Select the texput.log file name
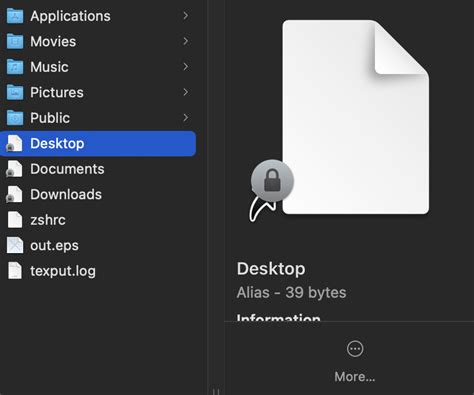The image size is (474, 395). click(63, 271)
